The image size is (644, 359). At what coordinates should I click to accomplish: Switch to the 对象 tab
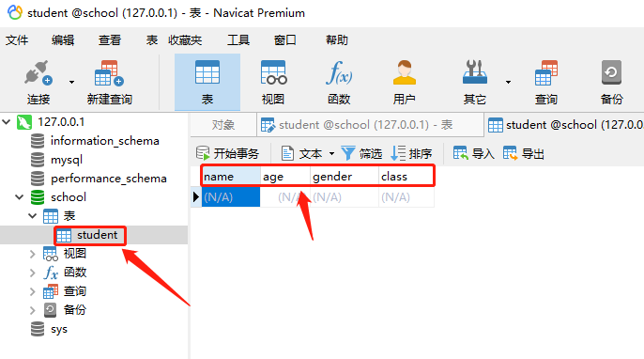point(223,125)
